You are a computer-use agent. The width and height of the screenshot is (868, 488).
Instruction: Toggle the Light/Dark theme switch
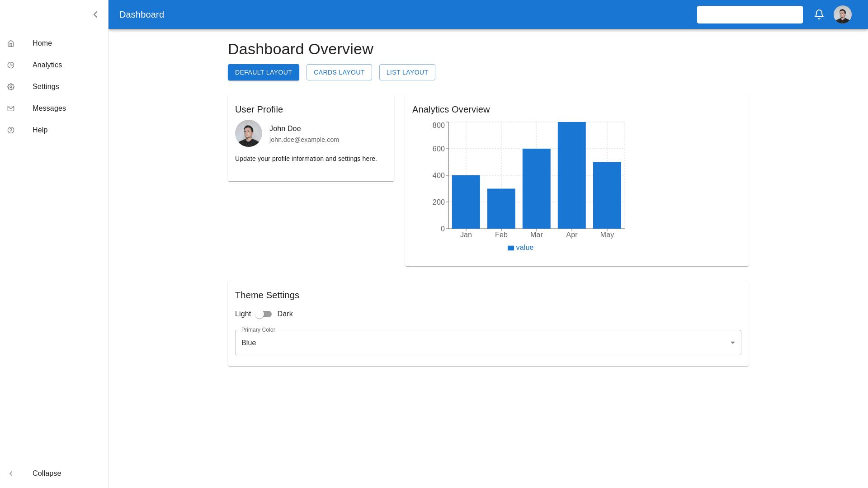click(x=264, y=314)
